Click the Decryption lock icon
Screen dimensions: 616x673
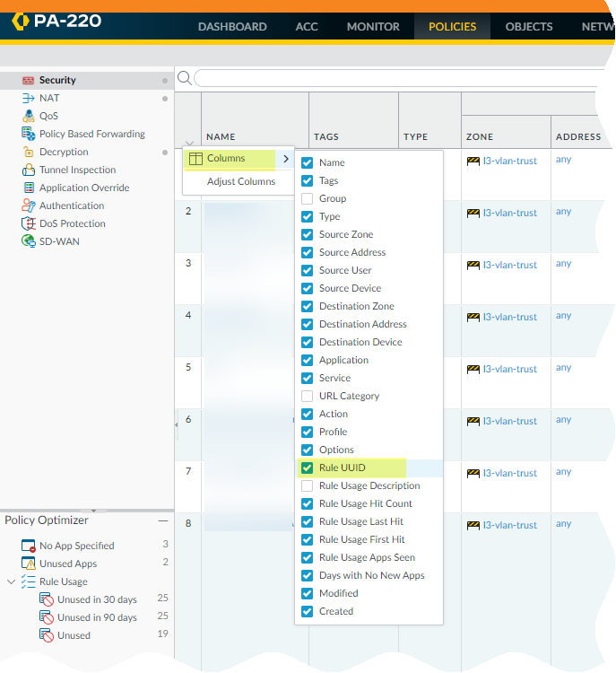pyautogui.click(x=28, y=152)
